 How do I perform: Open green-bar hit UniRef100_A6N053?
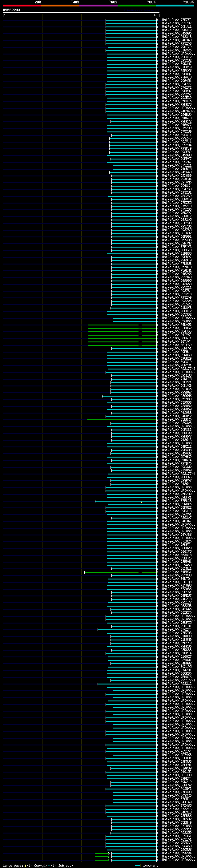(176, 325)
